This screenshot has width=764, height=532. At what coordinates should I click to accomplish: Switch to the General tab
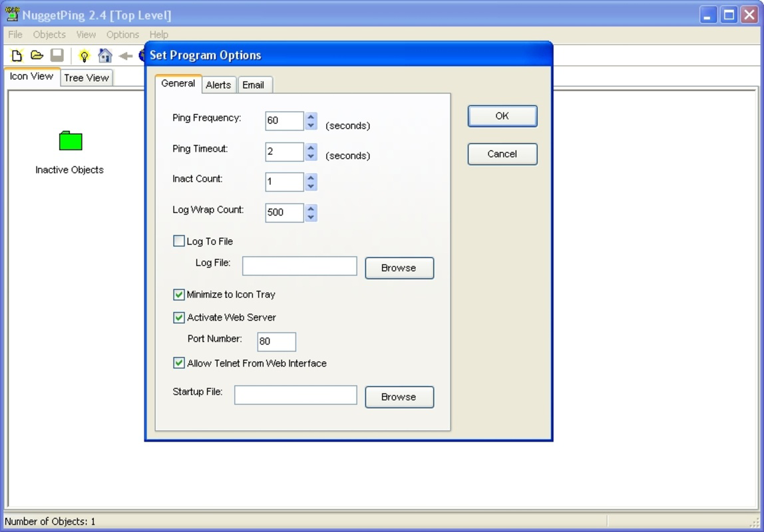178,83
